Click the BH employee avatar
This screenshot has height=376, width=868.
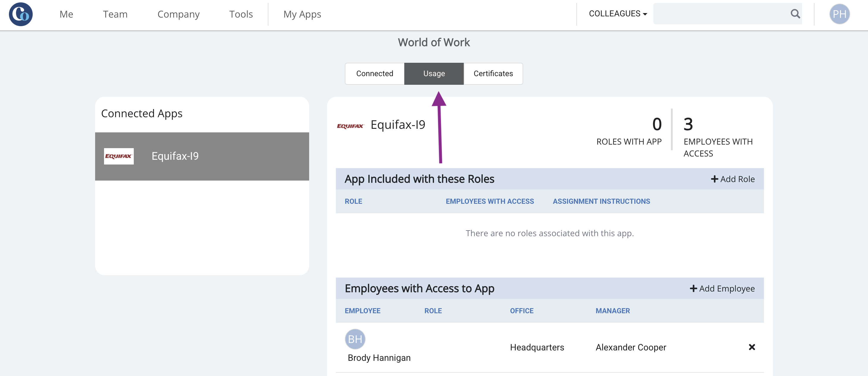coord(355,339)
